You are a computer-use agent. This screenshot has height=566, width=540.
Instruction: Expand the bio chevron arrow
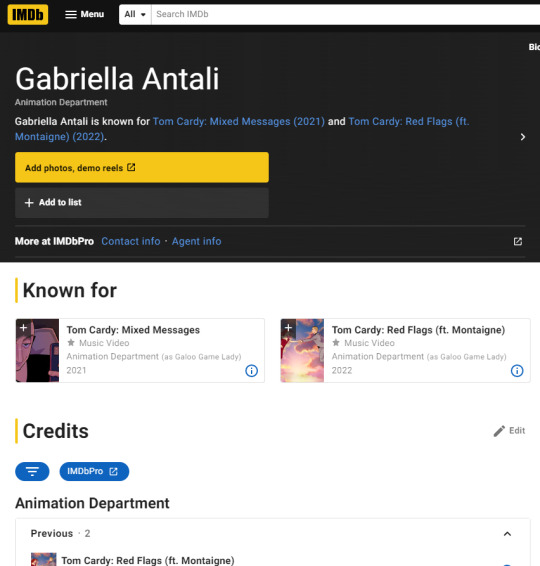pyautogui.click(x=522, y=137)
